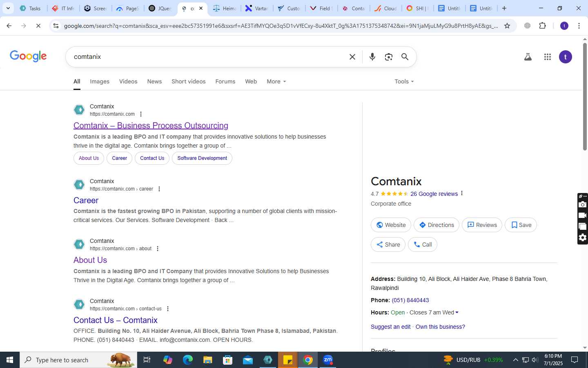Click the Chrome profile avatar in toolbar
Viewport: 588px width, 368px height.
coord(564,26)
